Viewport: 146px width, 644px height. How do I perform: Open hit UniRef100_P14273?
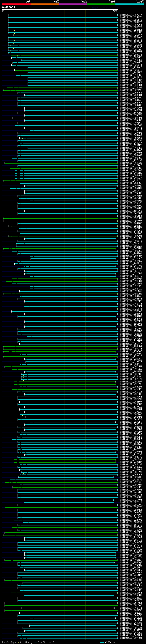tap(131, 17)
